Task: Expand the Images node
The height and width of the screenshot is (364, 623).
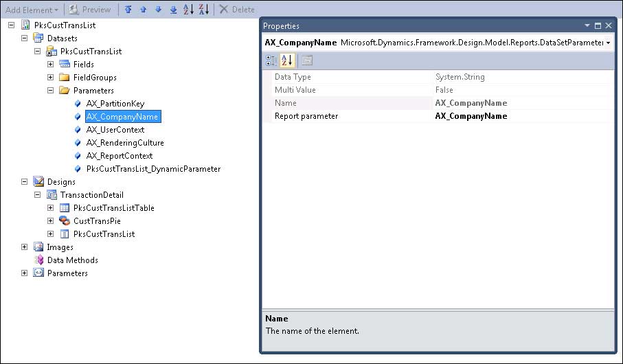Action: pyautogui.click(x=24, y=247)
